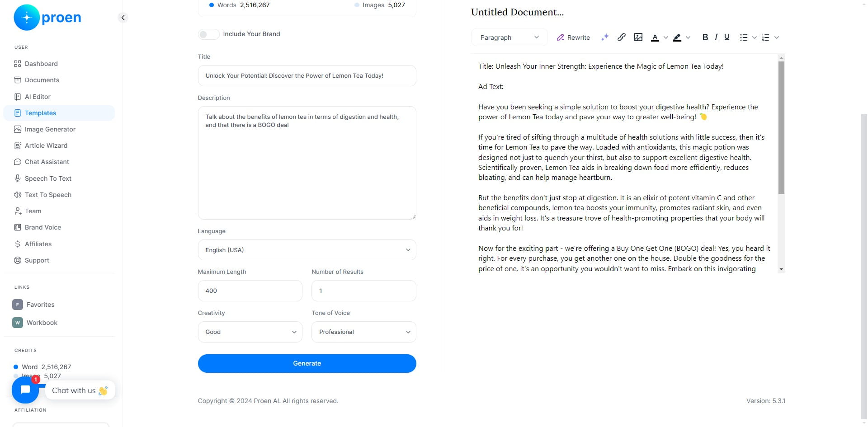Open the text color picker underlined A

[655, 38]
